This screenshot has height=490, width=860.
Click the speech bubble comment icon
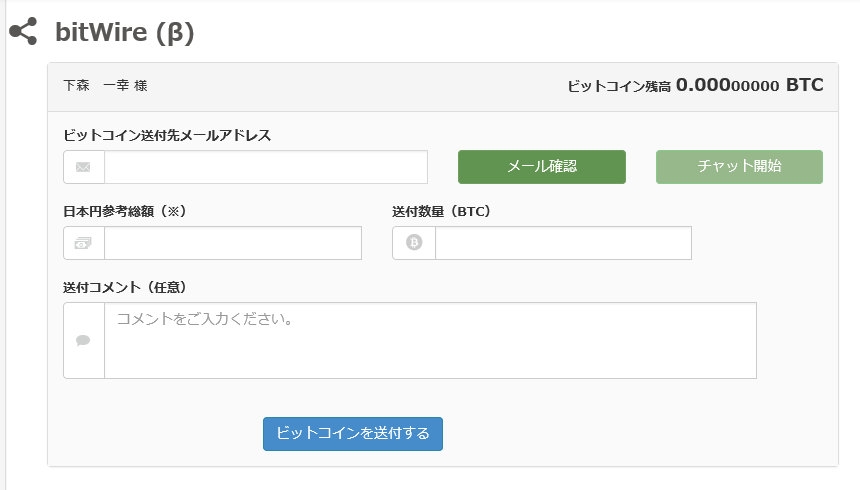pyautogui.click(x=83, y=340)
